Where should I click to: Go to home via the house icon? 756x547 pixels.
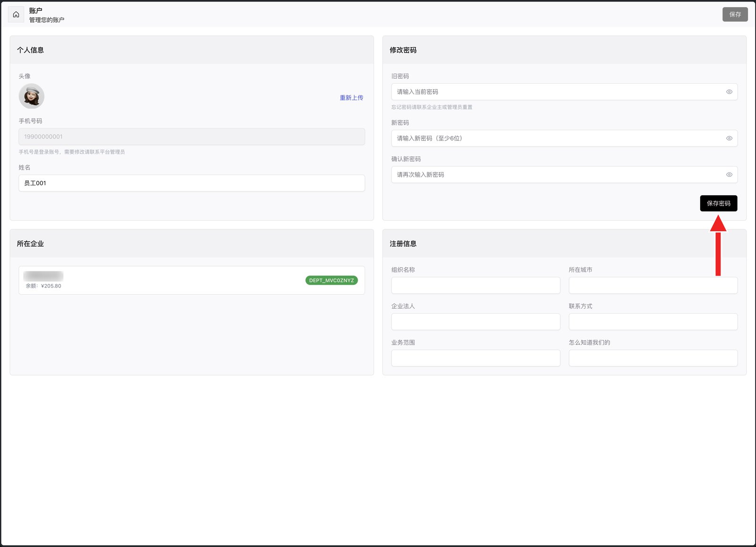coord(16,15)
